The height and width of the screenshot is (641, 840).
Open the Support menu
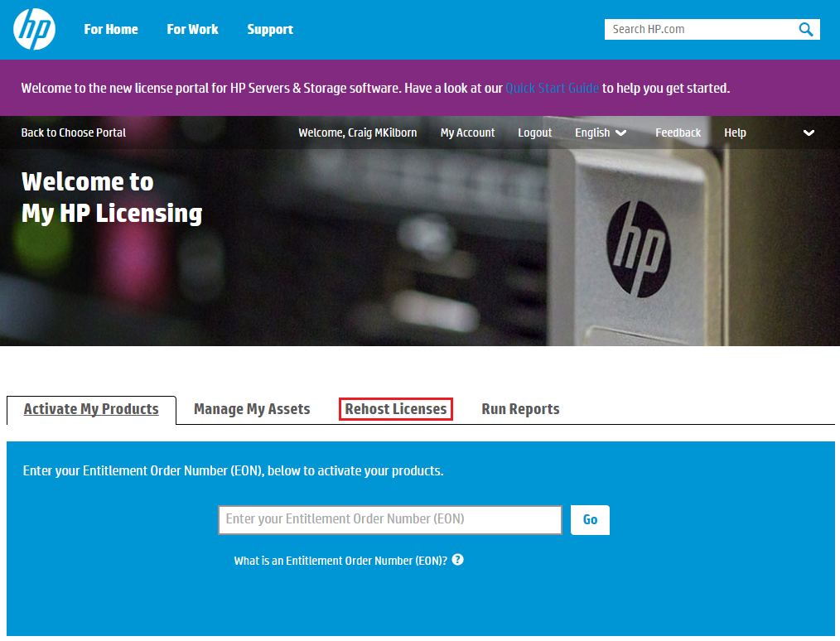270,30
